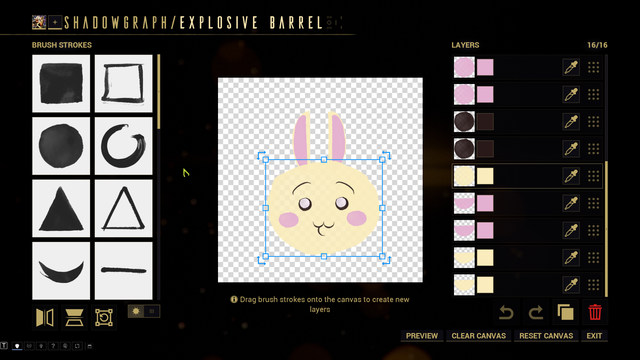Image resolution: width=640 pixels, height=360 pixels.
Task: Click the bottom-center resize handle of the selection
Action: (x=324, y=256)
